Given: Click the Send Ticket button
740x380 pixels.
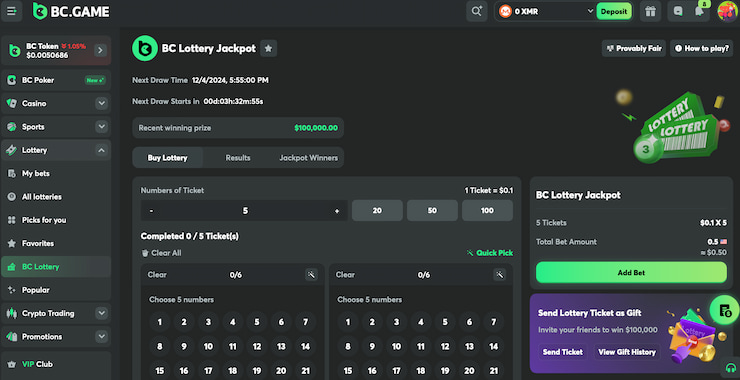Looking at the screenshot, I should pos(563,352).
